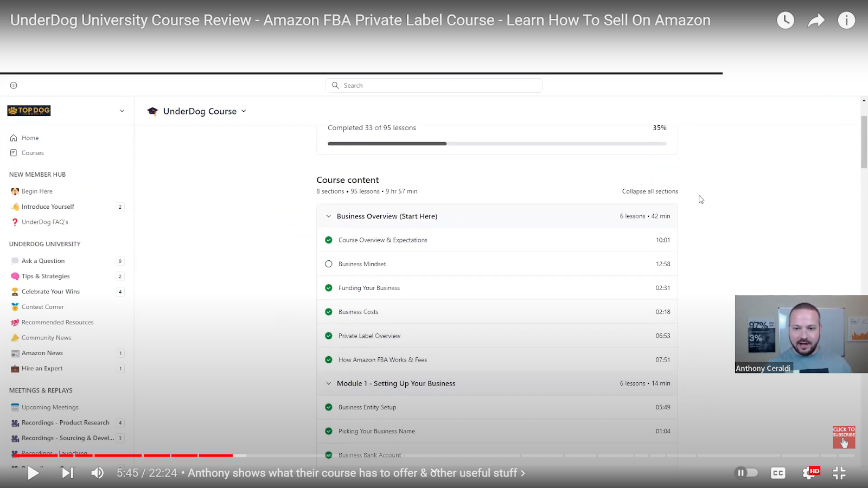Toggle completion of Business Entity Setup

click(328, 407)
